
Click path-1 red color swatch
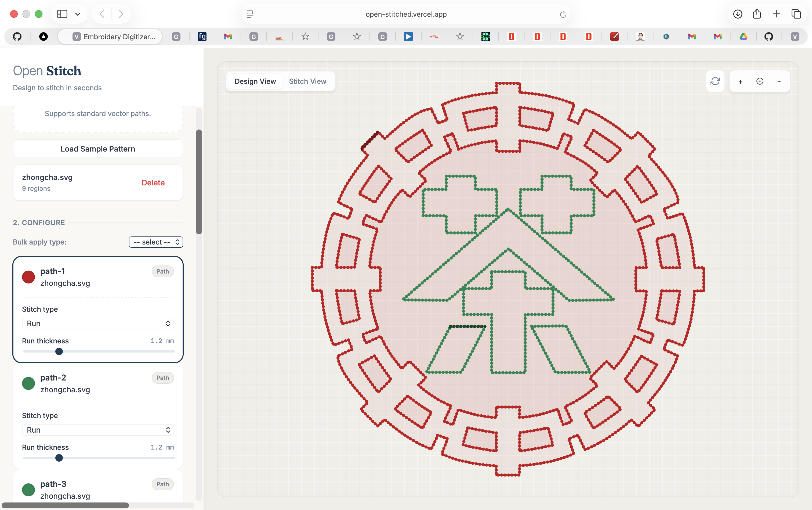coord(28,277)
